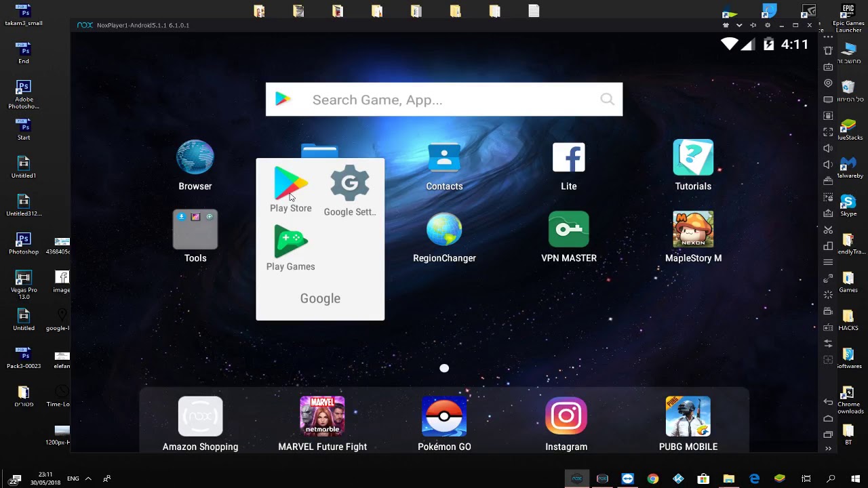Click the ENG language indicator
868x488 pixels.
click(x=73, y=479)
